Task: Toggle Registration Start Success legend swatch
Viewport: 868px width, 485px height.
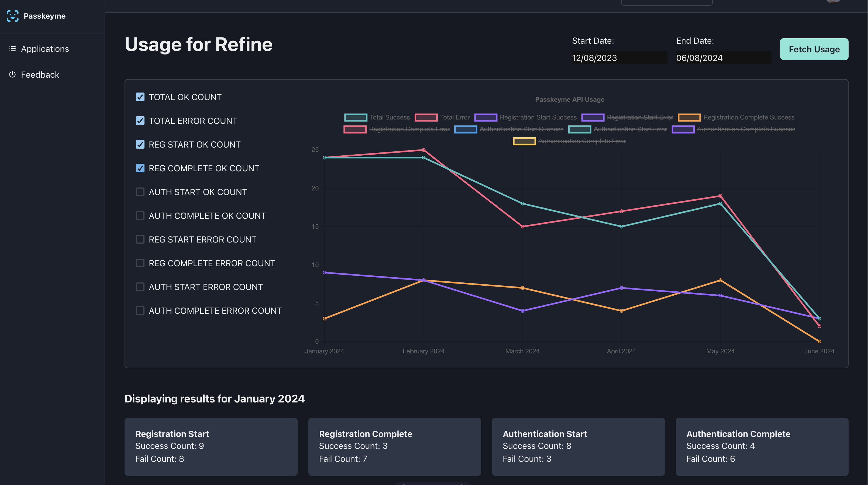Action: tap(485, 117)
